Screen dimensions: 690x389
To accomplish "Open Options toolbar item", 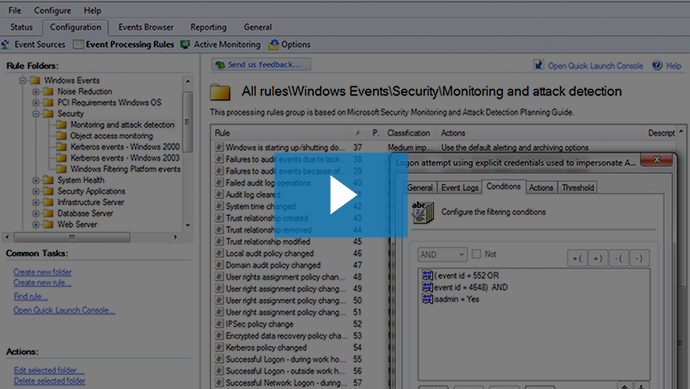I will pos(290,44).
